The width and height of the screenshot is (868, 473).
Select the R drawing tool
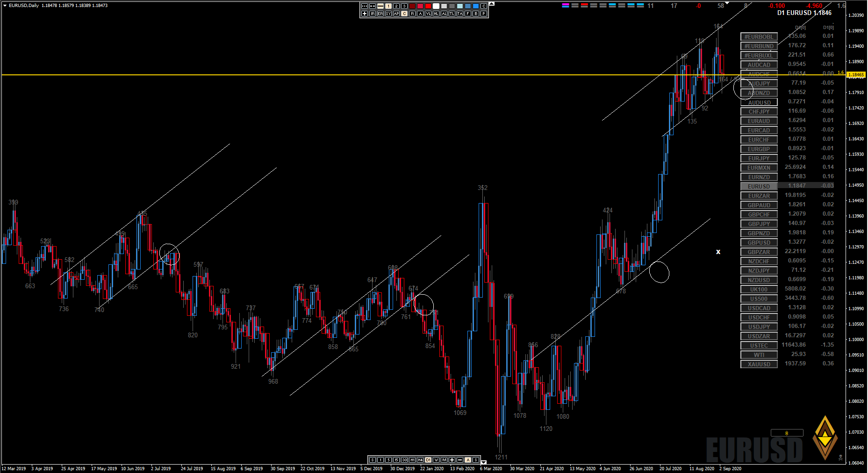tap(412, 14)
